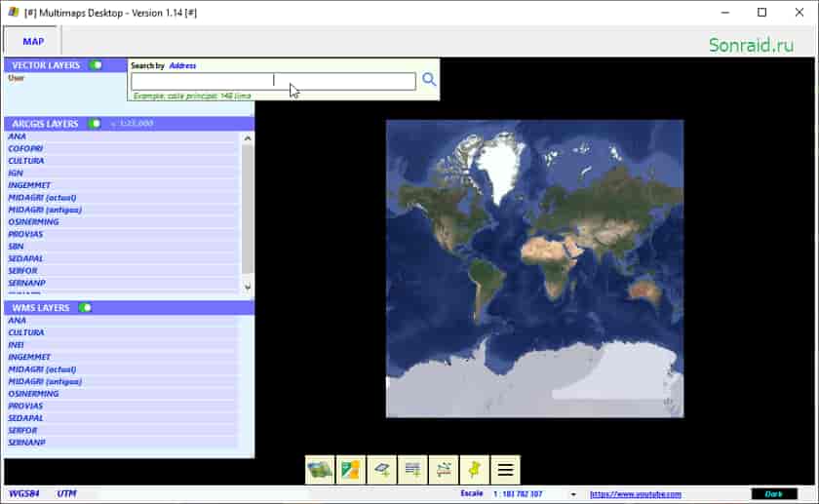The image size is (819, 504).
Task: Click the add table rows icon
Action: click(412, 470)
